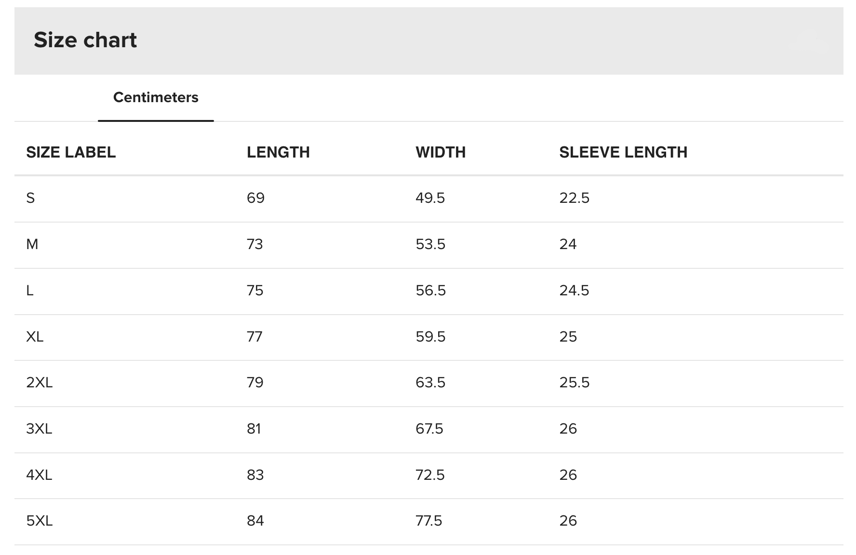Click the SIZE LABEL column header
The width and height of the screenshot is (856, 555).
tap(71, 152)
